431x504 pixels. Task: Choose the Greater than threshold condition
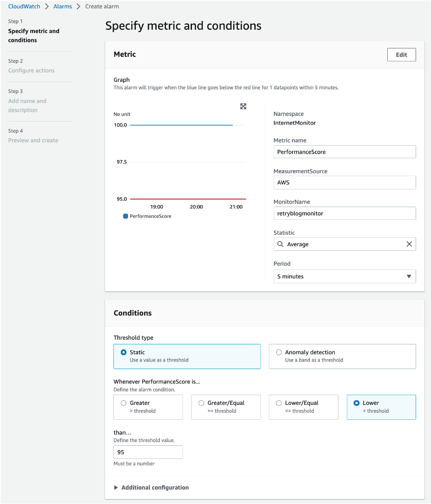124,403
